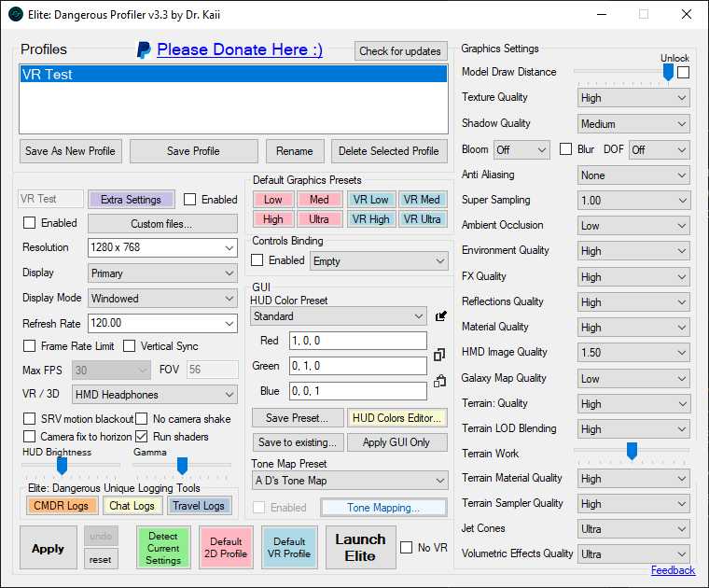Click the paste HUD colors icon
The height and width of the screenshot is (588, 709).
tap(439, 382)
